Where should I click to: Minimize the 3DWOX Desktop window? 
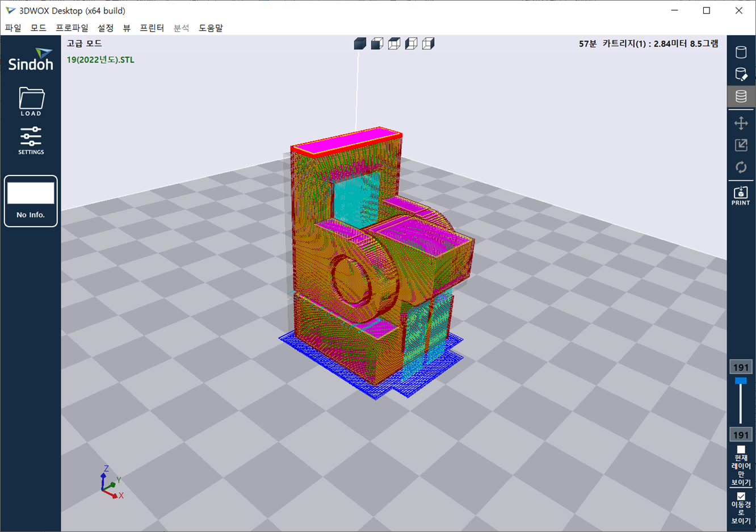click(x=674, y=11)
